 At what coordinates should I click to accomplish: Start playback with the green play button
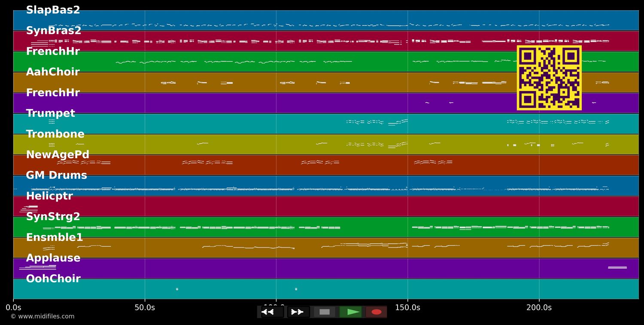351,312
